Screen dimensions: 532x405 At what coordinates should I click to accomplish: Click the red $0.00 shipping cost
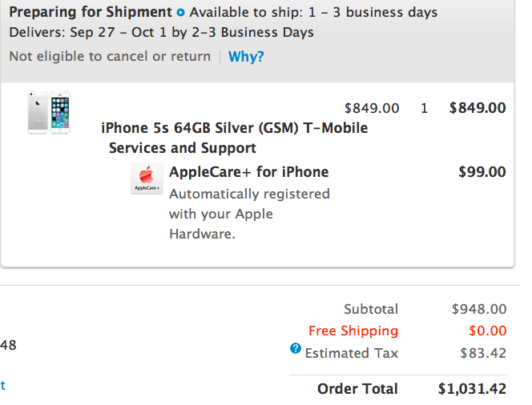click(x=487, y=331)
